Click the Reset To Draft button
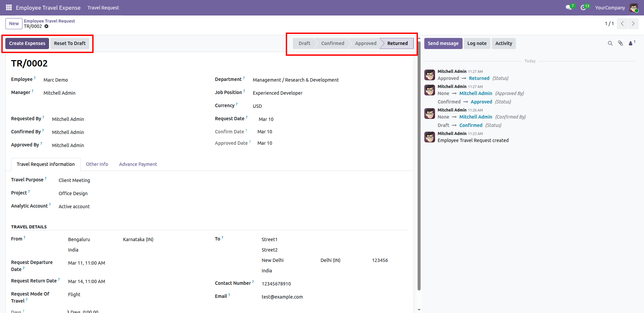 point(70,43)
